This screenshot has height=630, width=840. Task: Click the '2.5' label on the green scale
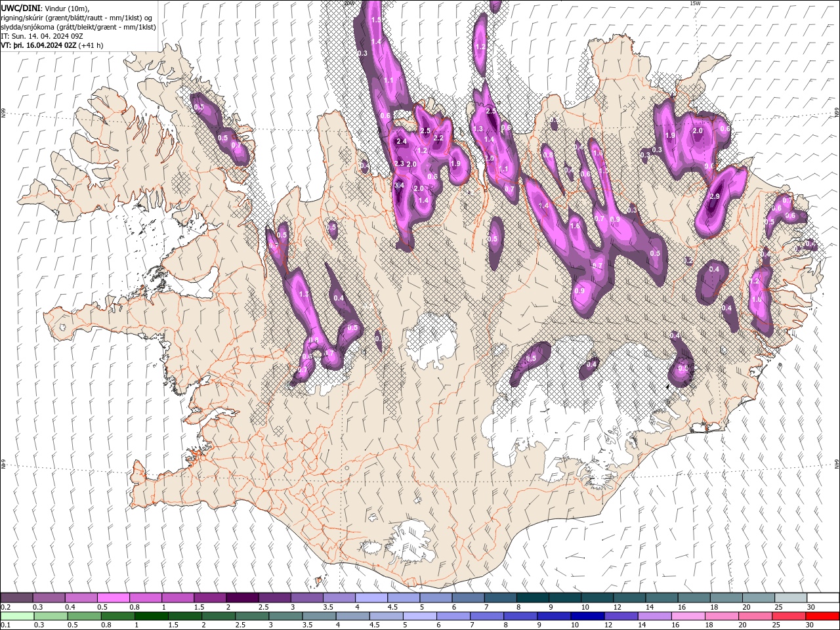coord(241,625)
